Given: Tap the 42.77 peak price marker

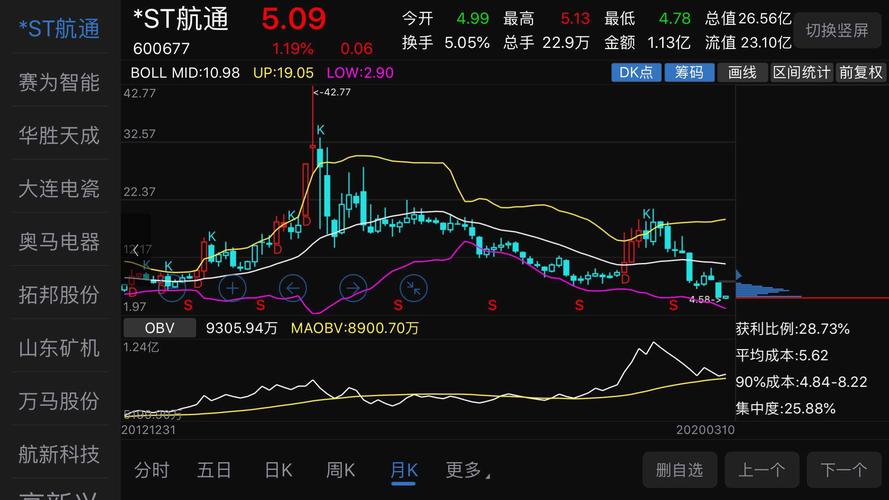Looking at the screenshot, I should coord(332,92).
